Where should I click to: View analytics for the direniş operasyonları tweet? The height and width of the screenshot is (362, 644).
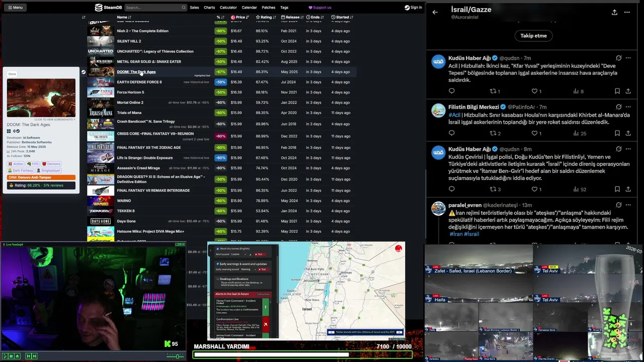(x=580, y=189)
